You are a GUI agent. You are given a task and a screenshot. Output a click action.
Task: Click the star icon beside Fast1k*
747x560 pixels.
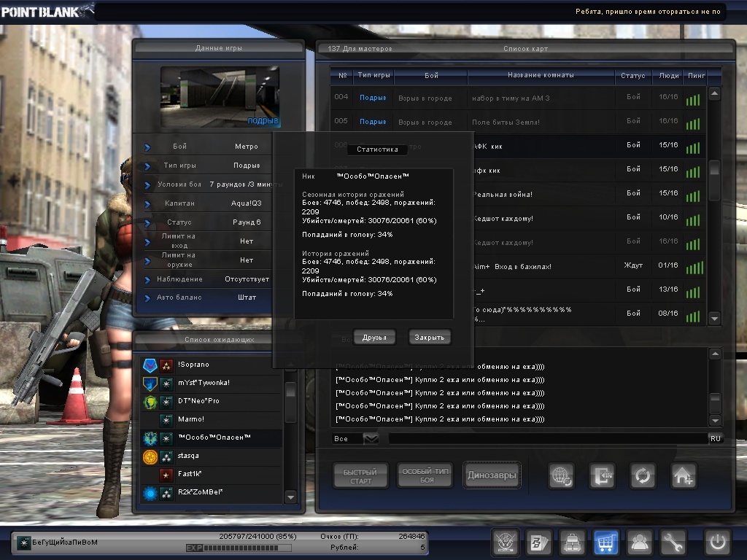point(166,475)
